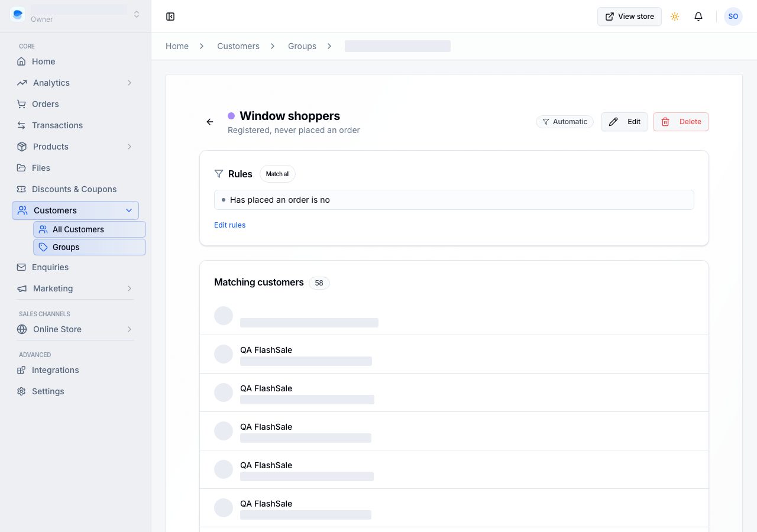Select All Customers submenu item
This screenshot has height=532, width=757.
(89, 229)
